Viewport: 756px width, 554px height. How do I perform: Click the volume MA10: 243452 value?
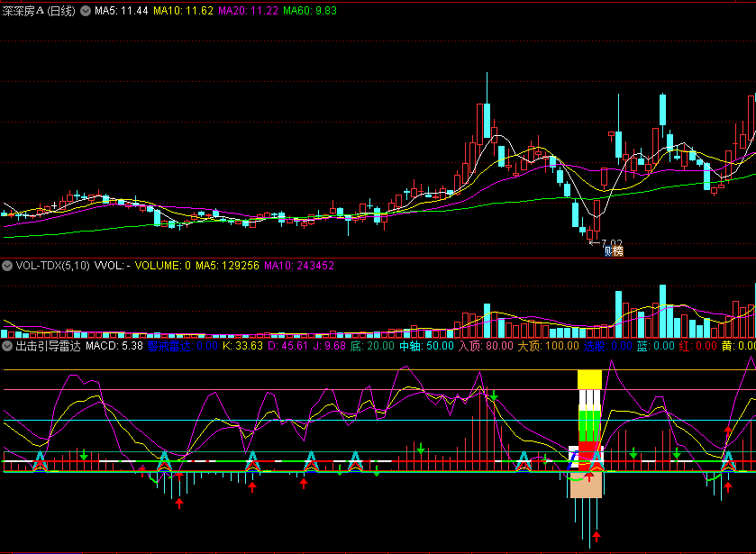(299, 266)
